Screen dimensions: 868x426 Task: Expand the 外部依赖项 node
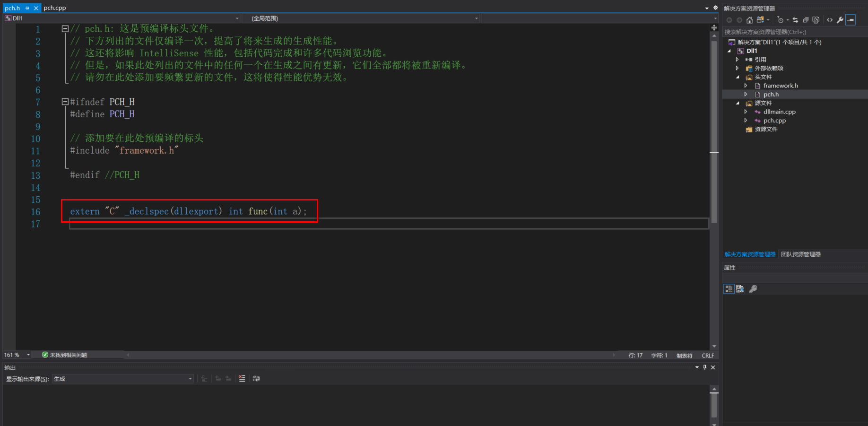coord(737,69)
